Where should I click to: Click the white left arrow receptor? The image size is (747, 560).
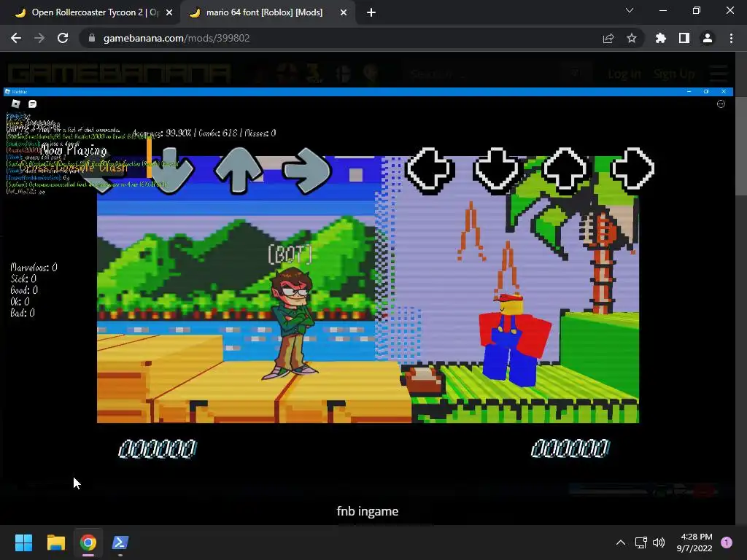point(430,171)
